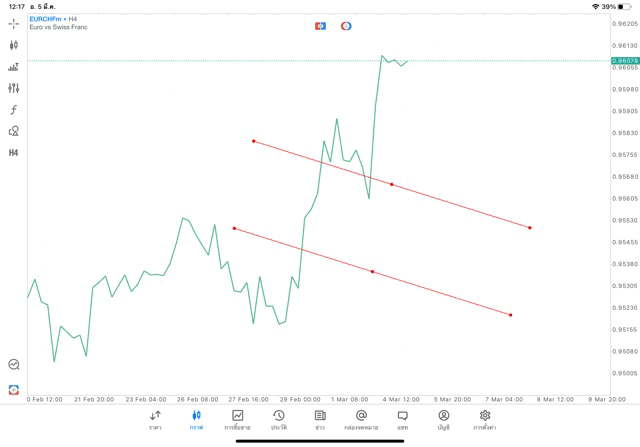Switch to the การซื้อขาย trade tab
640x447 pixels.
coord(237,420)
